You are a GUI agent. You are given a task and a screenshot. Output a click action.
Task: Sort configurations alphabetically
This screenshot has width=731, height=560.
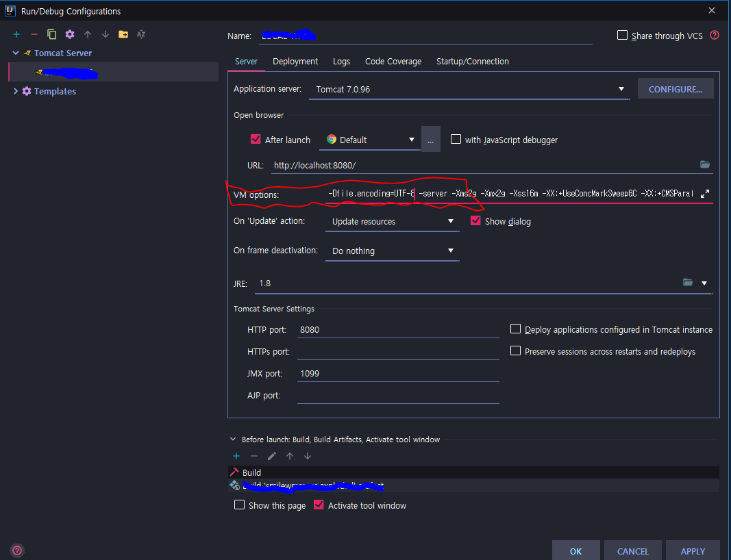[141, 34]
